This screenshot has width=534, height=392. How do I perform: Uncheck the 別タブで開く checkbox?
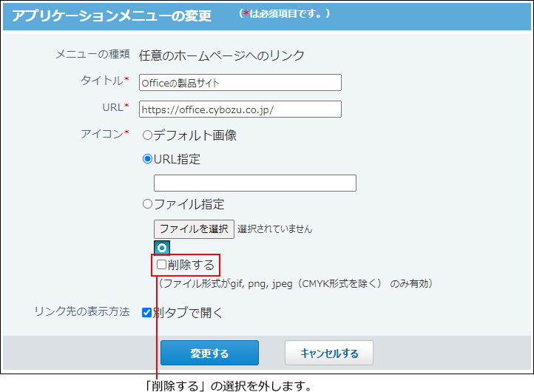coord(146,312)
